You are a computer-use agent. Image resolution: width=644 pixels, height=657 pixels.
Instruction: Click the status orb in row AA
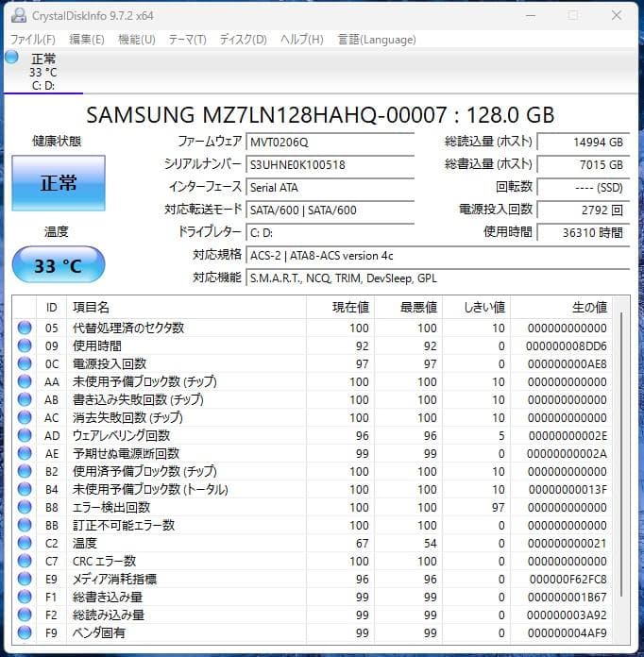(x=25, y=381)
